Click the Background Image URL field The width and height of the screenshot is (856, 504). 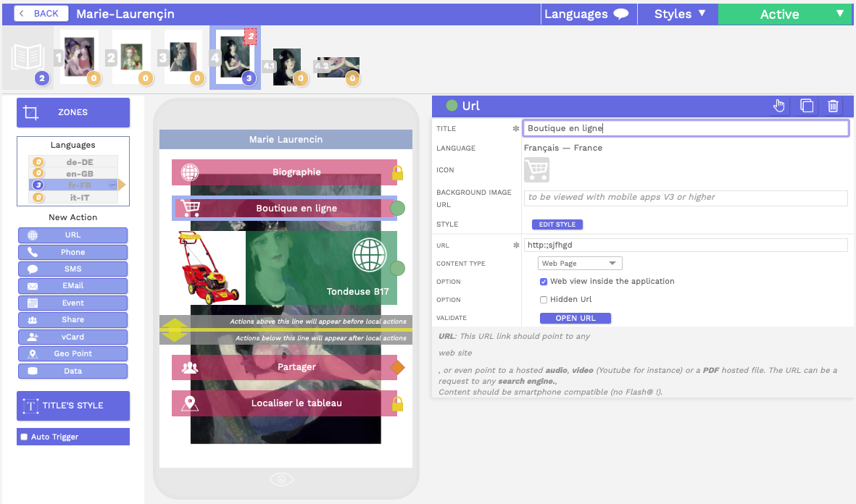tap(686, 198)
